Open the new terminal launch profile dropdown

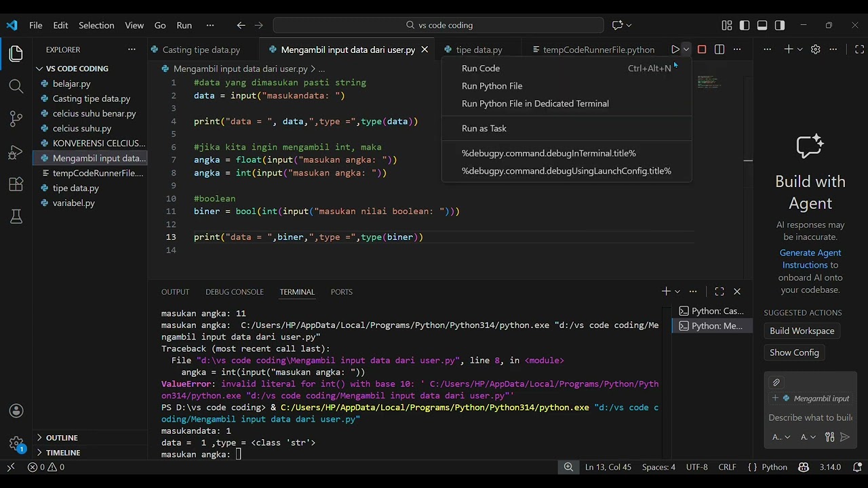(x=677, y=291)
